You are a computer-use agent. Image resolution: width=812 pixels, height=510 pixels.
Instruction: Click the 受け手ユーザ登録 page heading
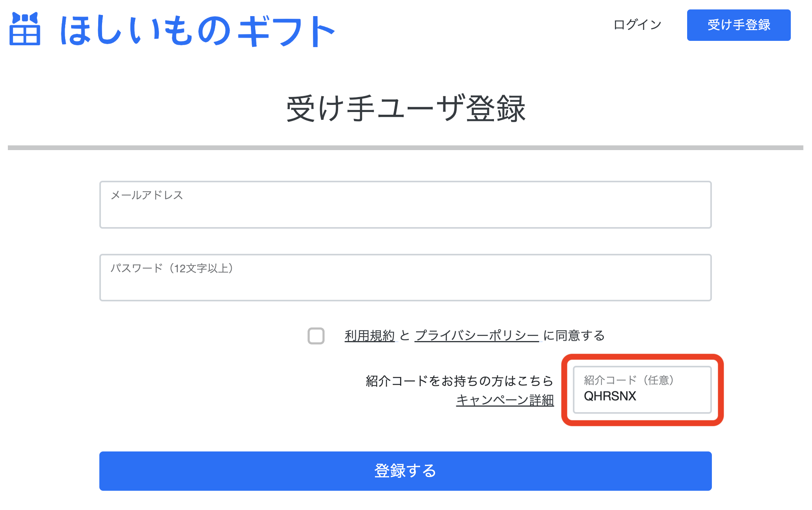click(406, 108)
